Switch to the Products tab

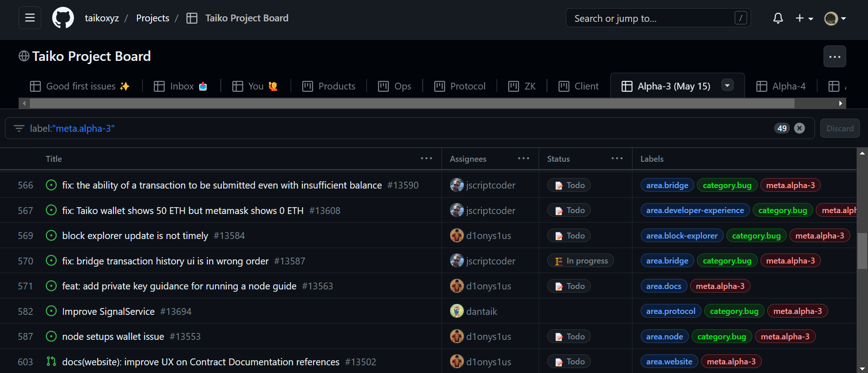(329, 86)
